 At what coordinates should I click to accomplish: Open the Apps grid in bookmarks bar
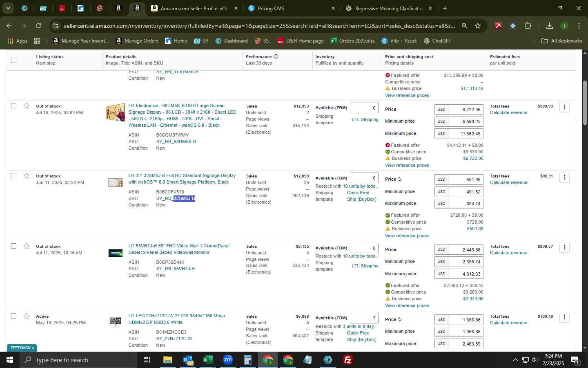[x=18, y=41]
